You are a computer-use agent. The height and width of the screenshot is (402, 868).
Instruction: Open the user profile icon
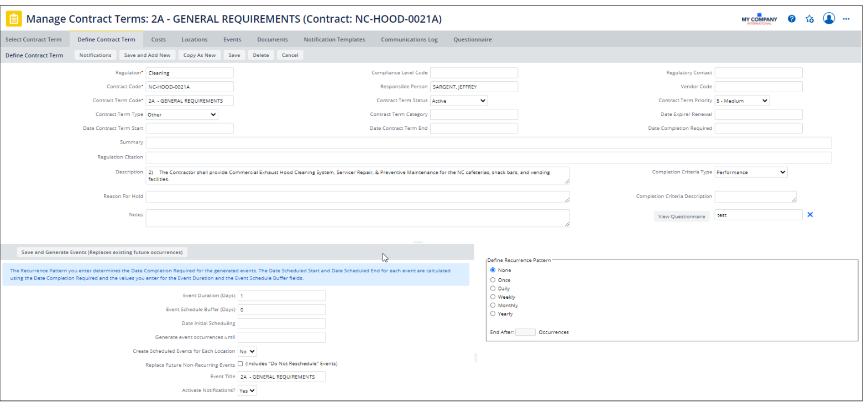click(x=829, y=19)
